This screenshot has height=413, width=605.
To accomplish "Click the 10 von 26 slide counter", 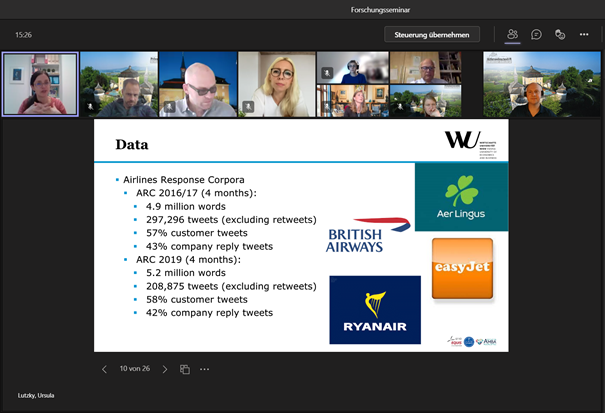I will 135,369.
